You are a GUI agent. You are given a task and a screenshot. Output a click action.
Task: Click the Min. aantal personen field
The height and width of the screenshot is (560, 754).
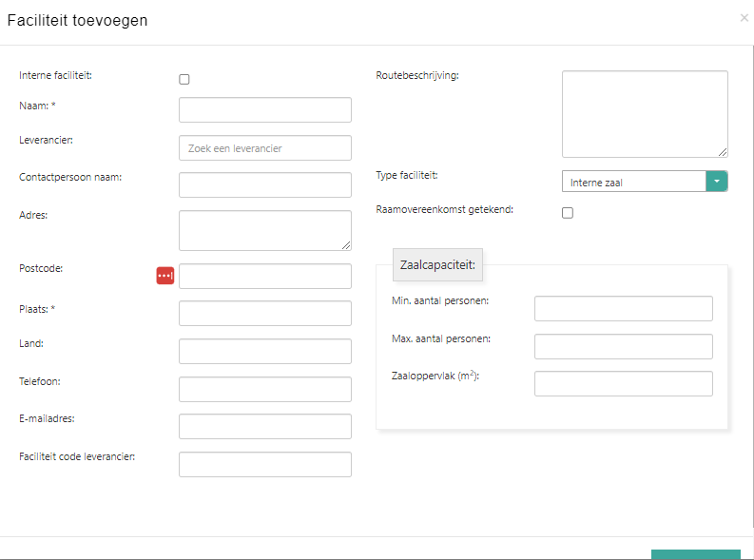[x=623, y=309]
